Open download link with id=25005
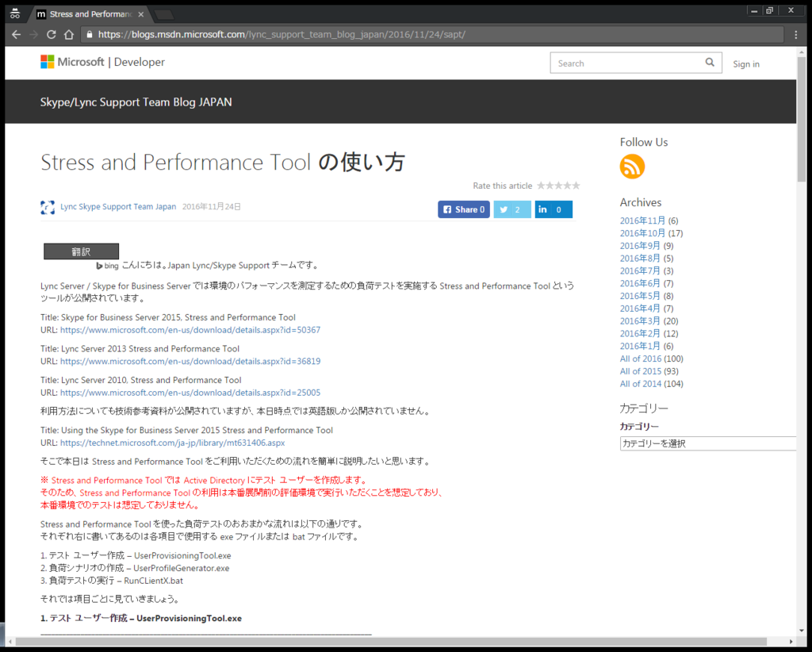This screenshot has width=812, height=652. click(x=190, y=393)
